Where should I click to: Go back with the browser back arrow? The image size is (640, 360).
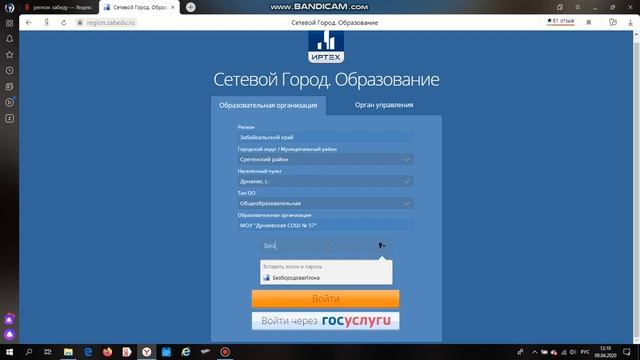click(x=29, y=22)
